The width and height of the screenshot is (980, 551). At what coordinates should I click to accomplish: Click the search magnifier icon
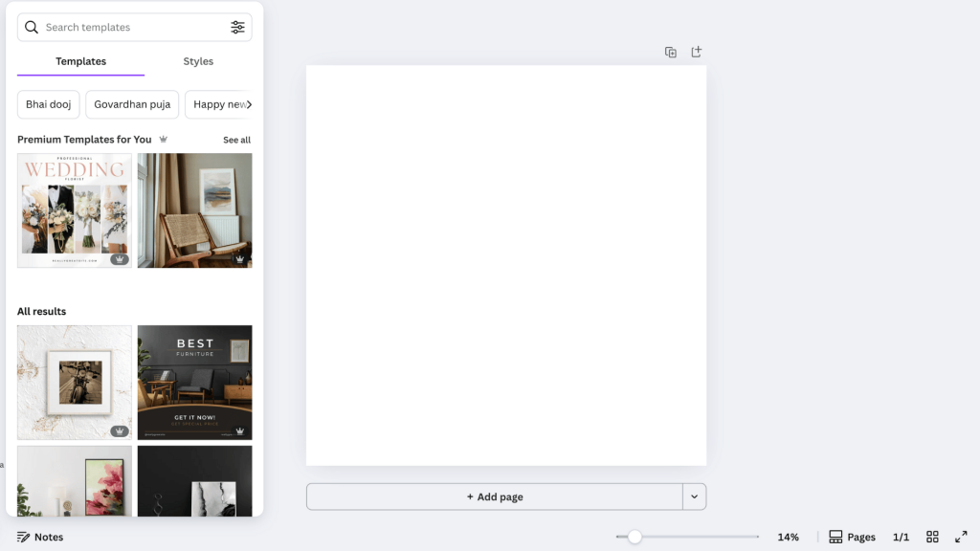click(x=32, y=27)
